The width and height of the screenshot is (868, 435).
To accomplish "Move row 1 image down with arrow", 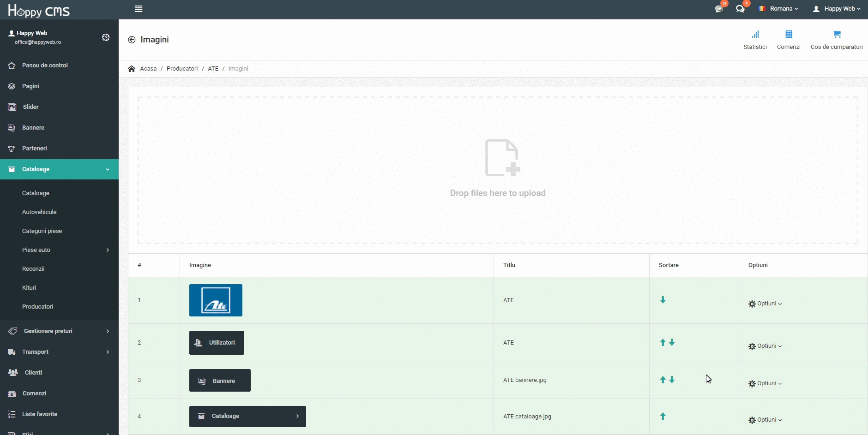I will click(x=663, y=300).
